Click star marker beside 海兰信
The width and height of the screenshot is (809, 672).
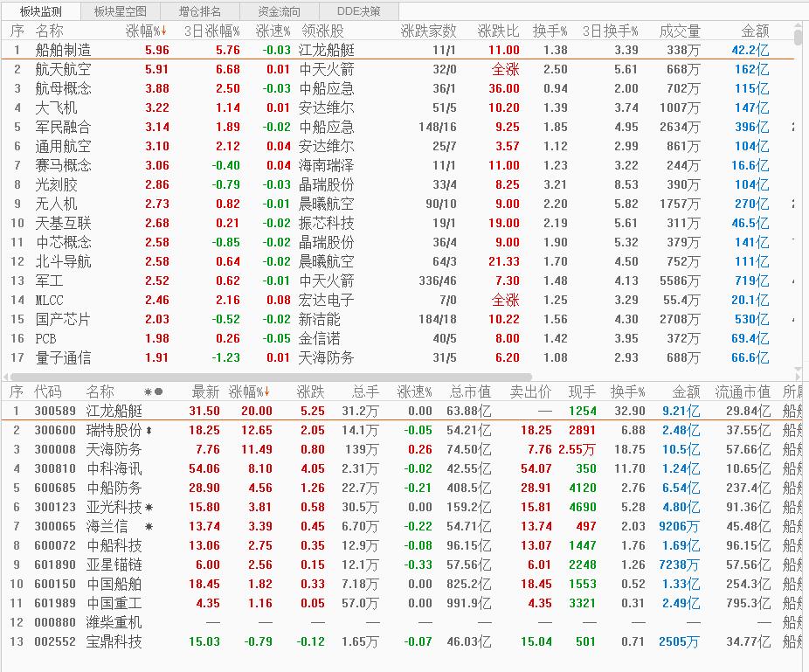(x=149, y=526)
